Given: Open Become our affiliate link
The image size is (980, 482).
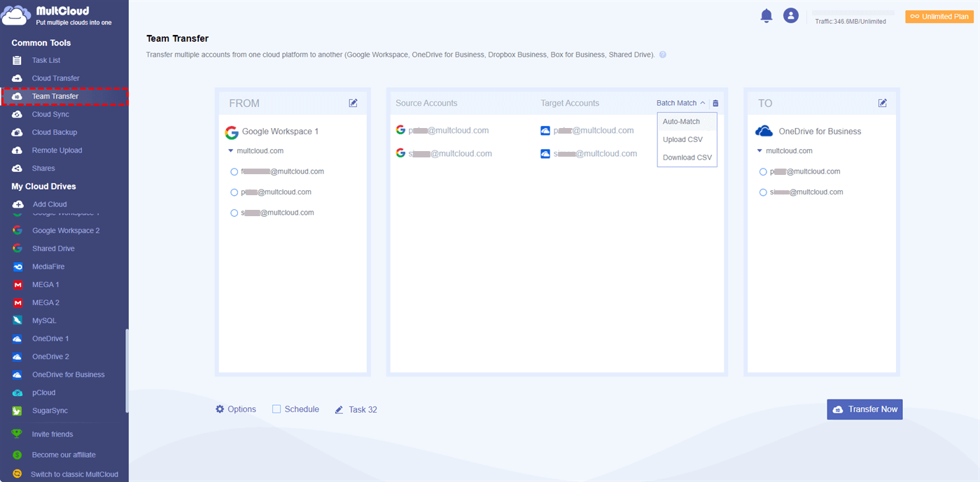Looking at the screenshot, I should coord(64,455).
